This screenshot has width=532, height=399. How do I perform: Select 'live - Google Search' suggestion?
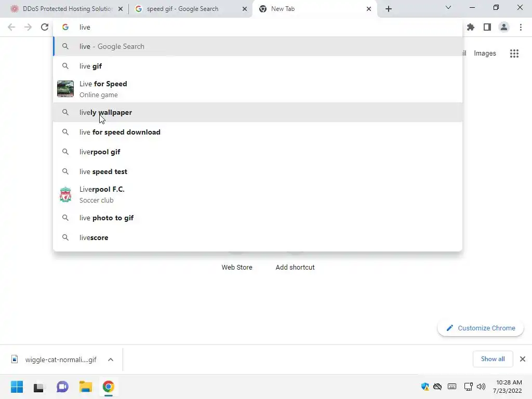[258, 46]
